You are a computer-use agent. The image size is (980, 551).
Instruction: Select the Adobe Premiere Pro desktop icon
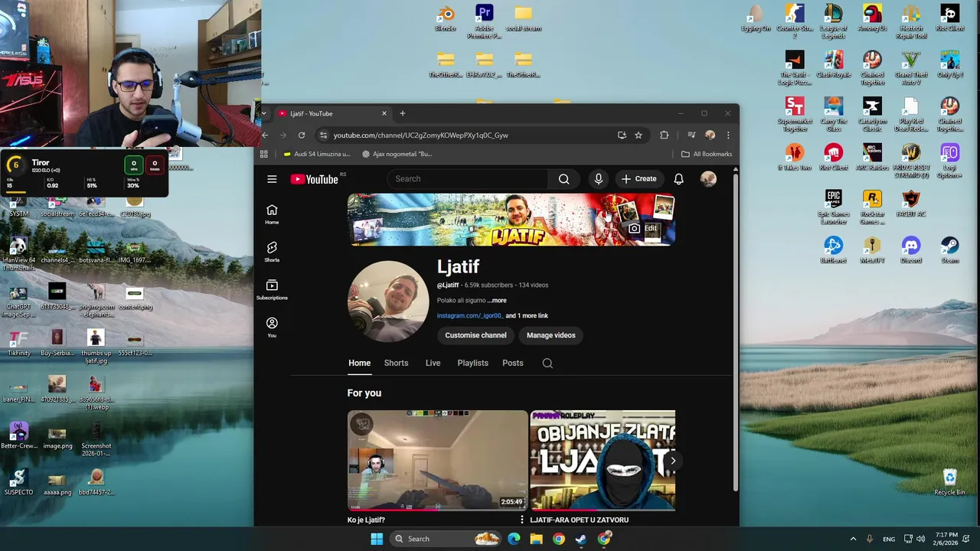pos(484,21)
